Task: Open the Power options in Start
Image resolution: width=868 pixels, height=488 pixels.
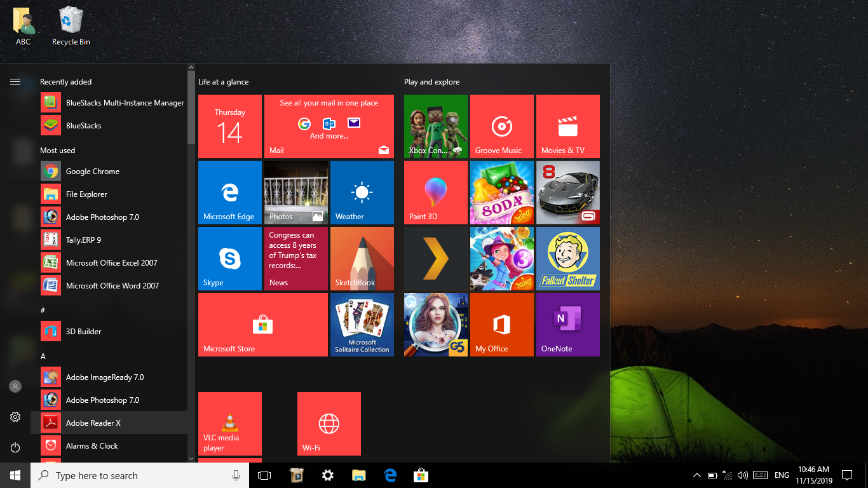Action: (x=15, y=447)
